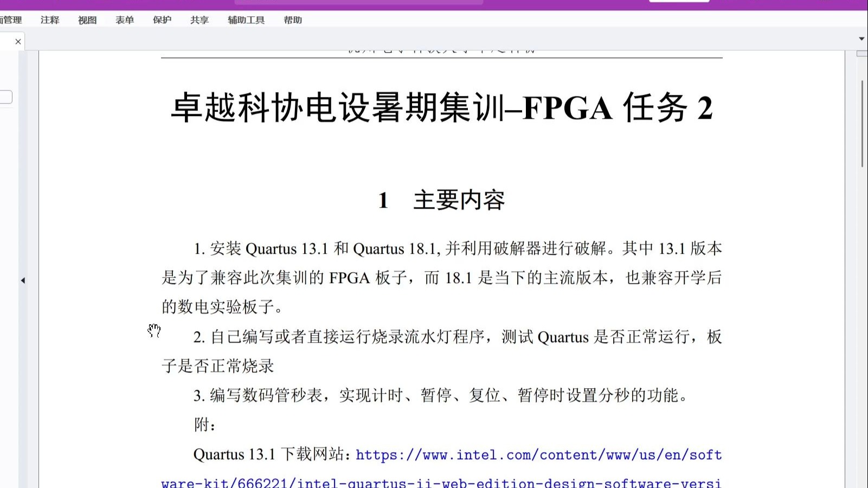Close the current document tab

coord(18,41)
